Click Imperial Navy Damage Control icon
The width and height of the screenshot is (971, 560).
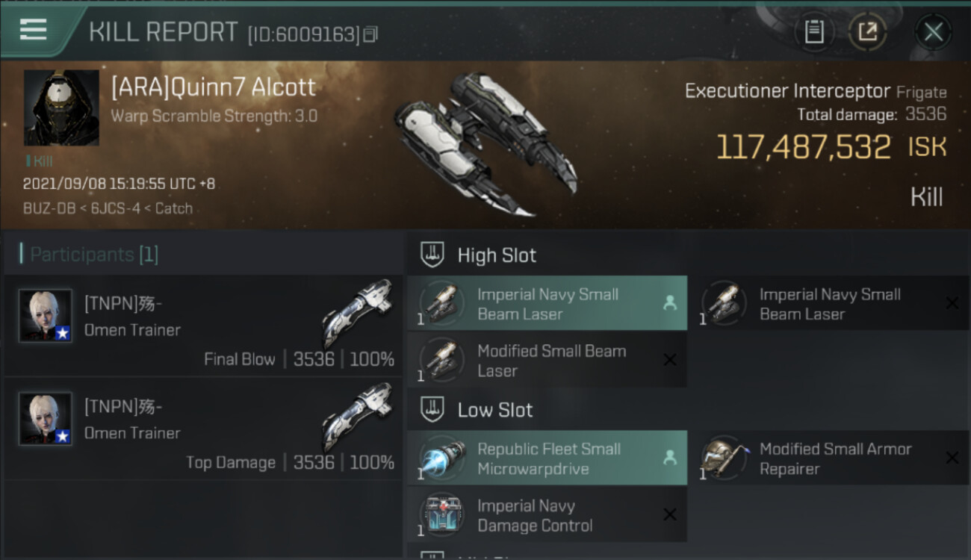tap(442, 515)
